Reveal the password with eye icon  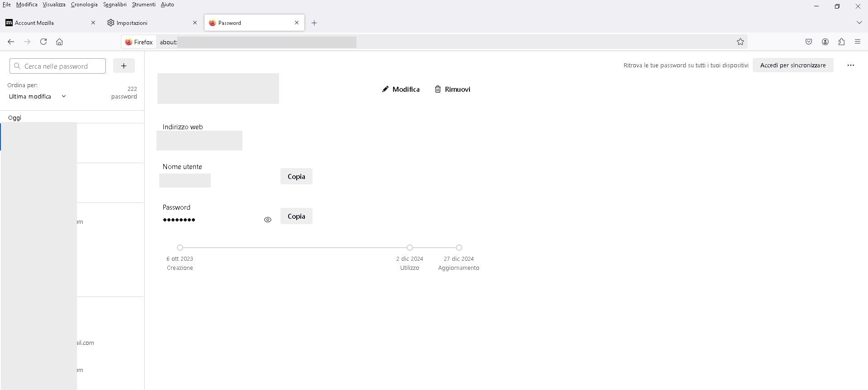coord(268,220)
